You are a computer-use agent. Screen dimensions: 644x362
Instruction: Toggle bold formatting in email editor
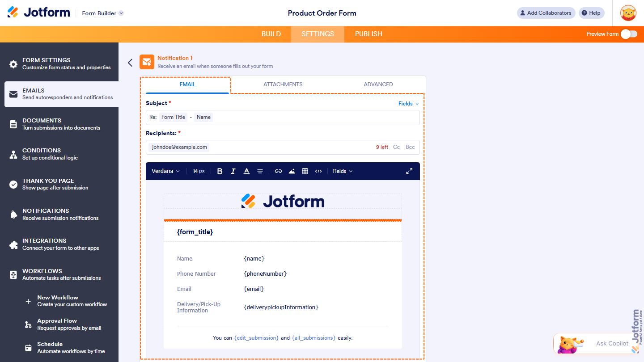(x=220, y=171)
